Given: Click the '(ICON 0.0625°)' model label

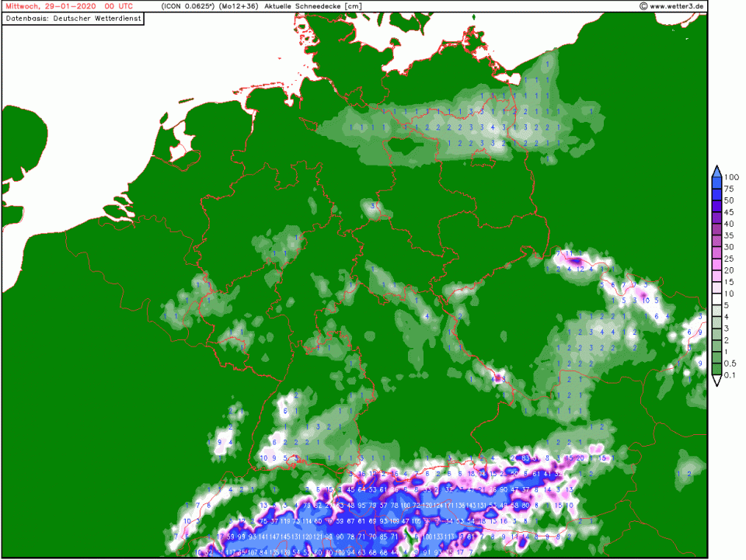Looking at the screenshot, I should tap(187, 6).
